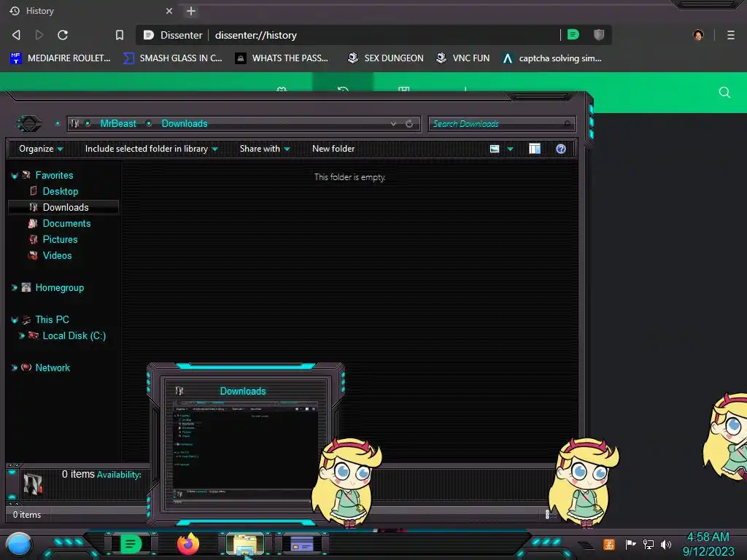The image size is (747, 560).
Task: Open the view options dropdown arrow
Action: pyautogui.click(x=510, y=149)
